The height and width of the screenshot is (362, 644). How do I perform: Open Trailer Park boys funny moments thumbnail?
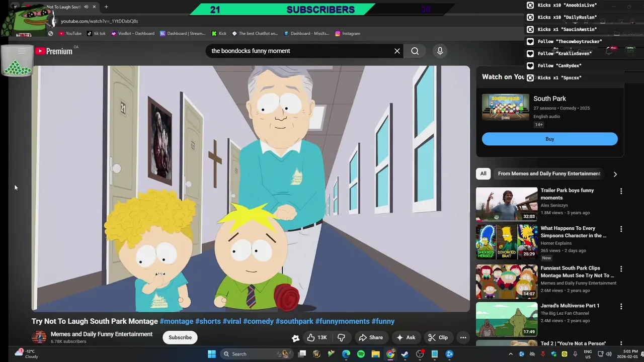pos(507,204)
